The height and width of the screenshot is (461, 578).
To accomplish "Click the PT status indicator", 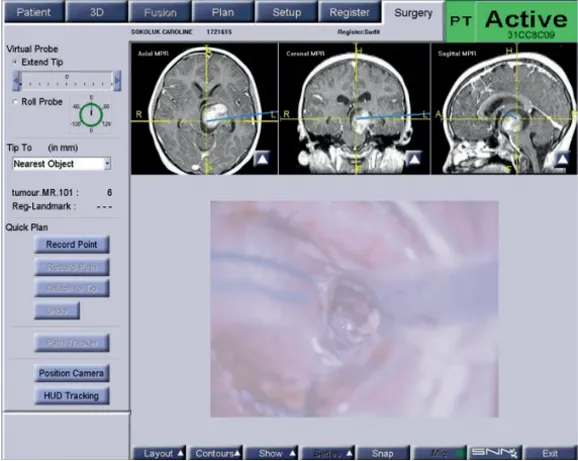I will (x=461, y=21).
